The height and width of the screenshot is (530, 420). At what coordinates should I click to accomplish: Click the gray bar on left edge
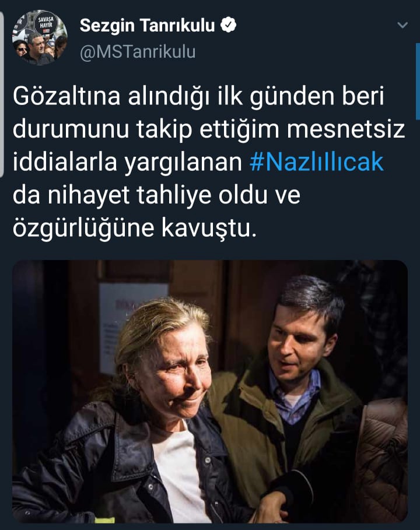[x=2, y=94]
